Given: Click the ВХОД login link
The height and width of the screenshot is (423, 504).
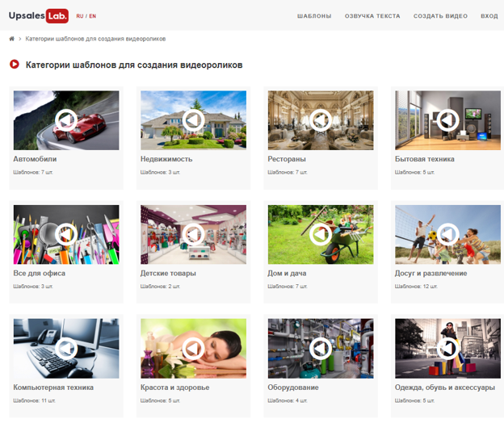Looking at the screenshot, I should coord(489,16).
